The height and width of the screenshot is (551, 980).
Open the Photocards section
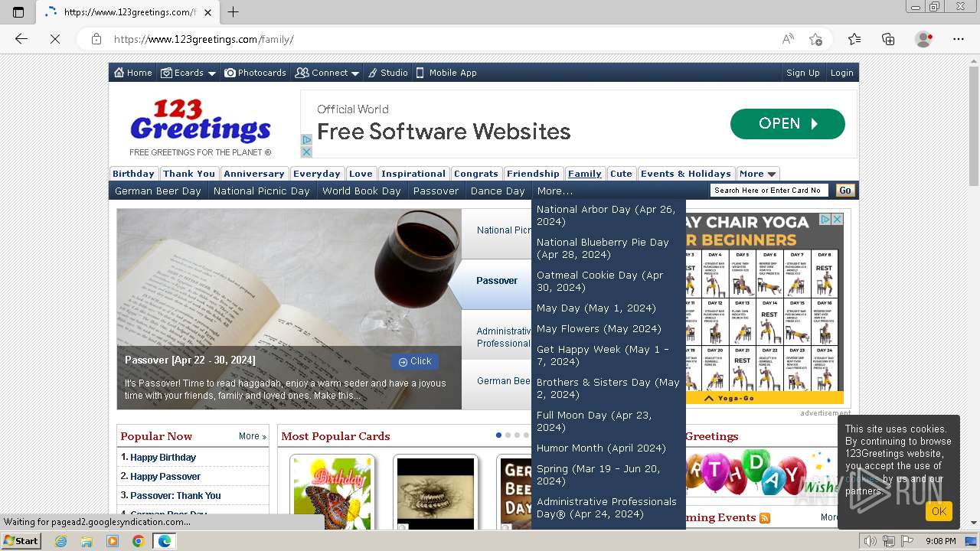(255, 73)
